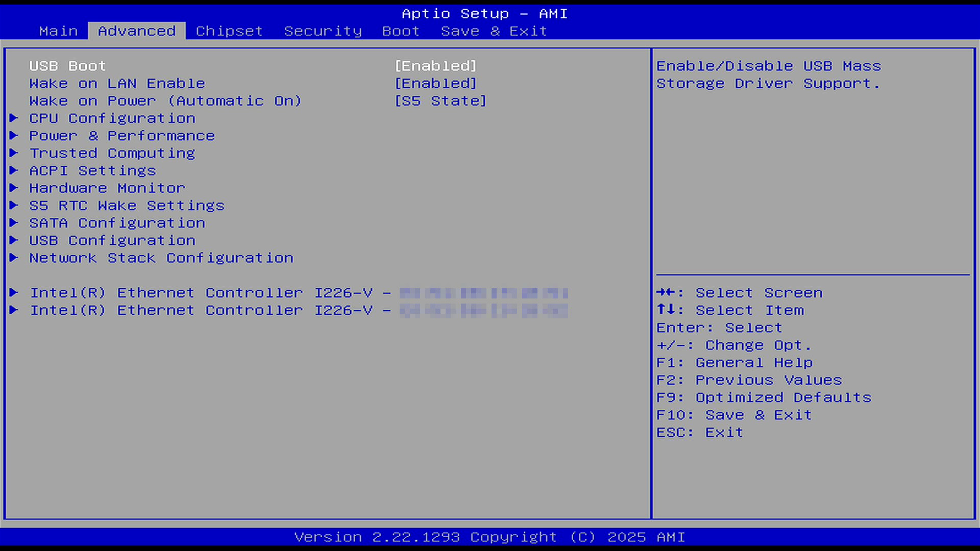Click arrow beside ACPI Settings
This screenshot has width=980, height=551.
[x=14, y=170]
